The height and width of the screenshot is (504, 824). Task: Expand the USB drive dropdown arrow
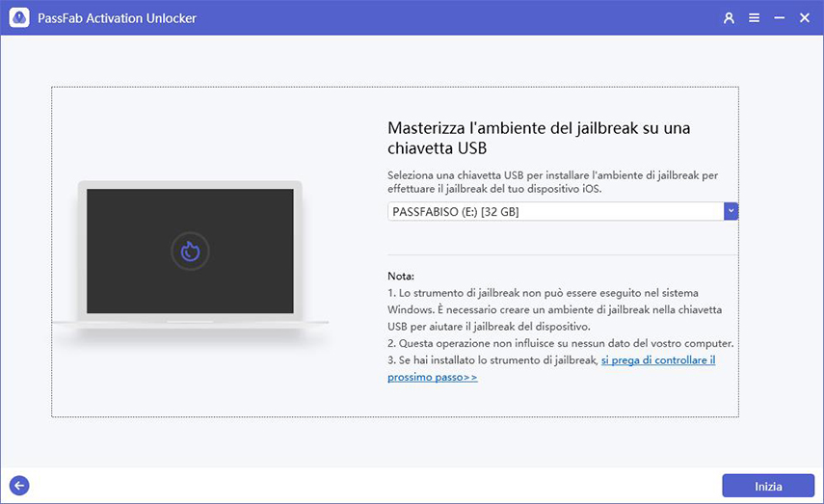(x=731, y=211)
